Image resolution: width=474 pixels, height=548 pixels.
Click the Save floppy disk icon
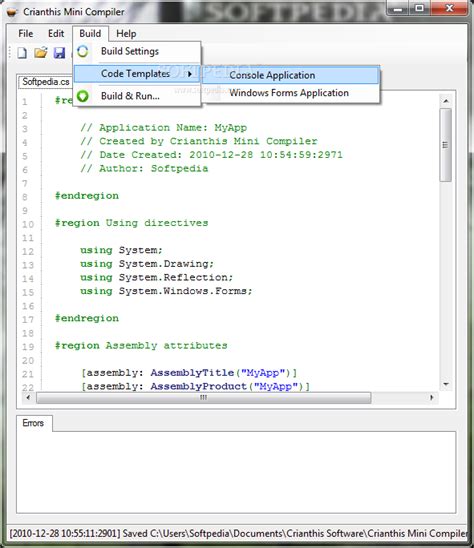(59, 53)
